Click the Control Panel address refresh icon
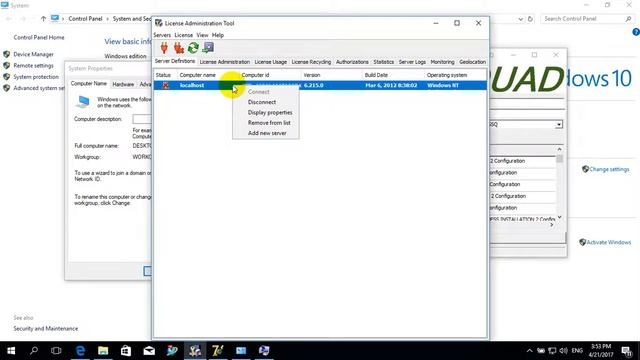The width and height of the screenshot is (640, 360). tap(530, 19)
